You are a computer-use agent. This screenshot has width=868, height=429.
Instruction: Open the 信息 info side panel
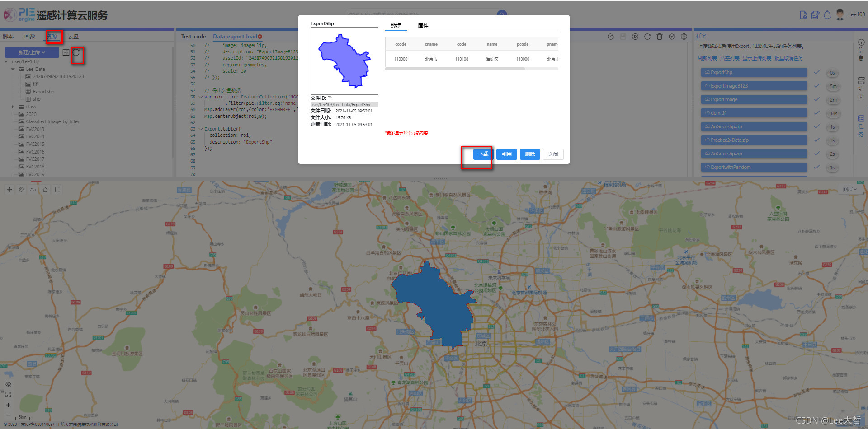[x=861, y=50]
